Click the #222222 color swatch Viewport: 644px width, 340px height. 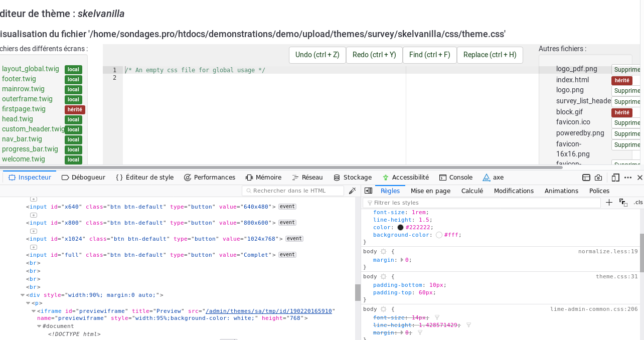click(x=400, y=227)
